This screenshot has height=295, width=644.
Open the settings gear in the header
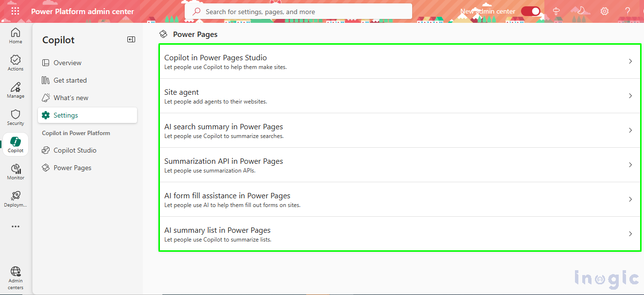point(605,11)
